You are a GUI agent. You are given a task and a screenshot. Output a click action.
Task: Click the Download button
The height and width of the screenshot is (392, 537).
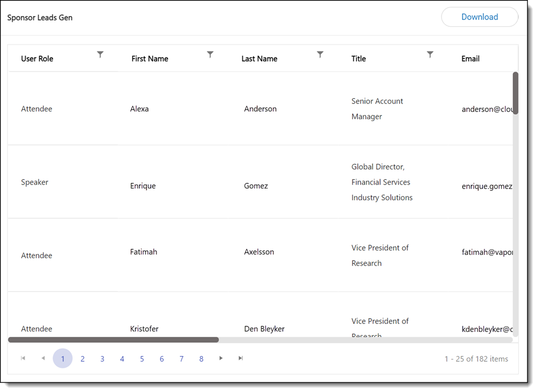tap(479, 17)
